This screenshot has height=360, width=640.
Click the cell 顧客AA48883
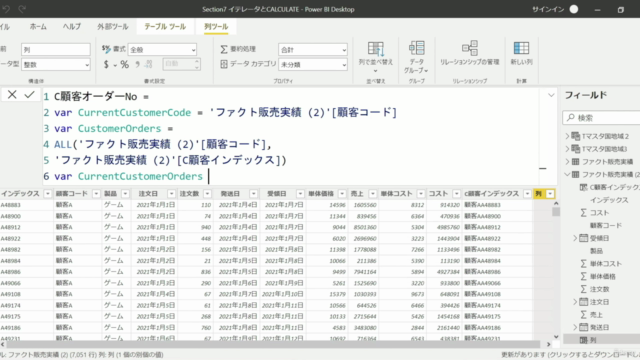(482, 205)
